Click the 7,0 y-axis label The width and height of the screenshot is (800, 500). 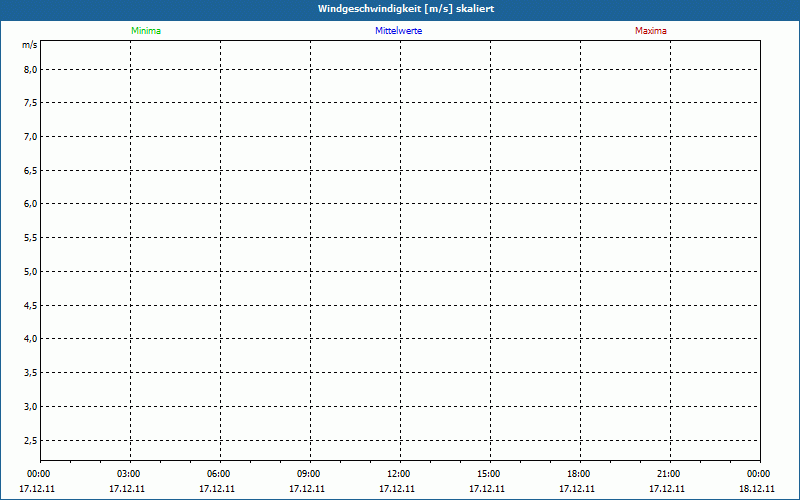pos(31,137)
